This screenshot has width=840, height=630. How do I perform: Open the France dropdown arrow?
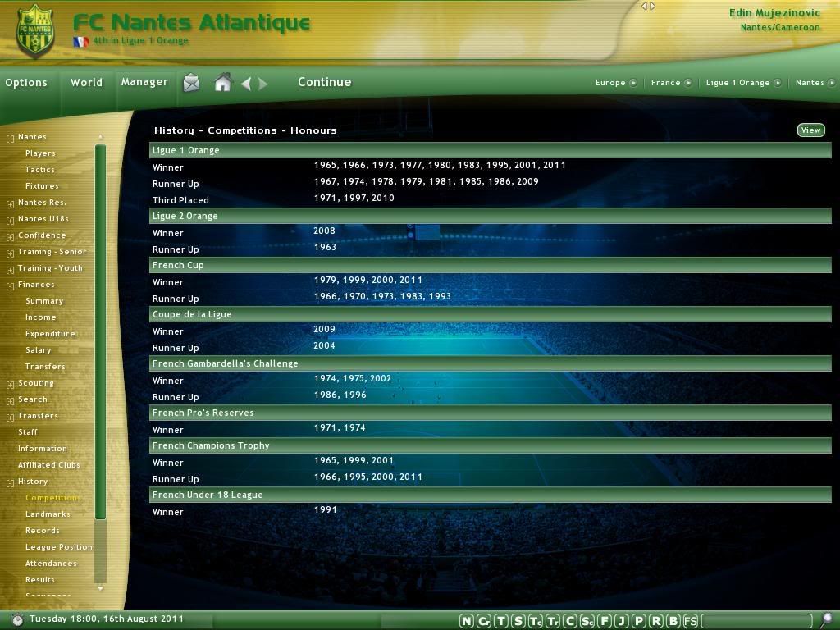(x=688, y=83)
